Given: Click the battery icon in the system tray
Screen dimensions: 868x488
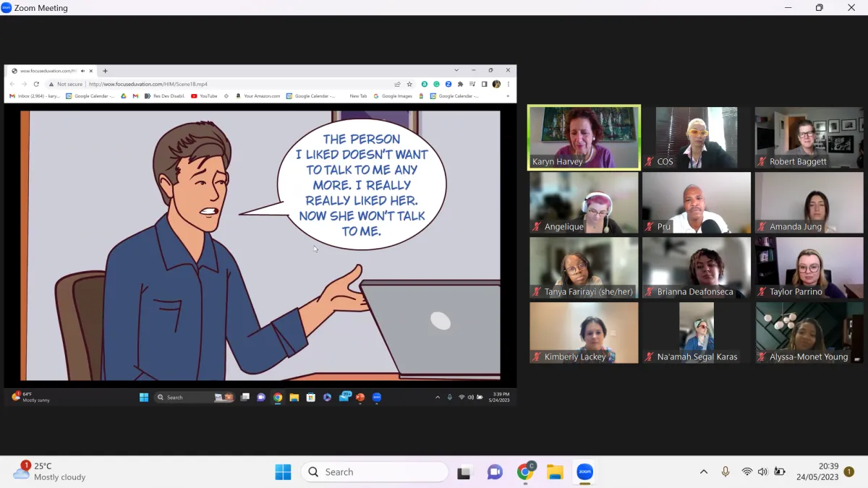Looking at the screenshot, I should 779,472.
